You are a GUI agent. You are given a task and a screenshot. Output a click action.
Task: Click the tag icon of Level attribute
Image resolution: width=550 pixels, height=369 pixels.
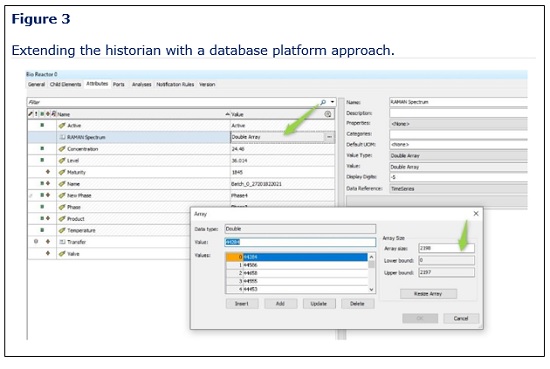62,160
